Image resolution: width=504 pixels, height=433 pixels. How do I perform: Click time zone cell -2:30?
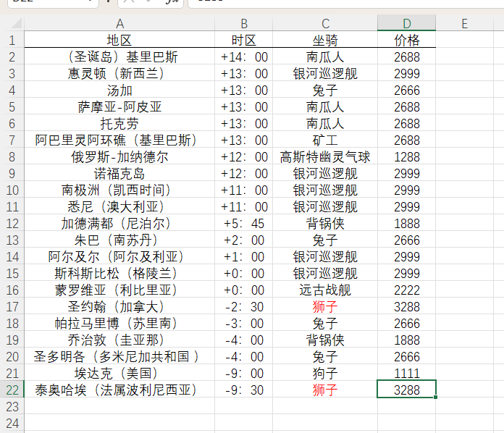[244, 307]
